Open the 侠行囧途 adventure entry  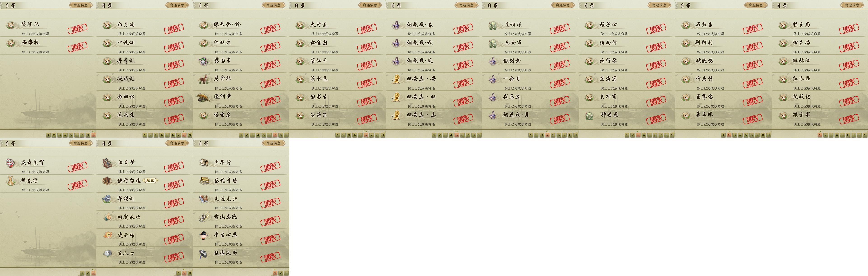point(145,184)
